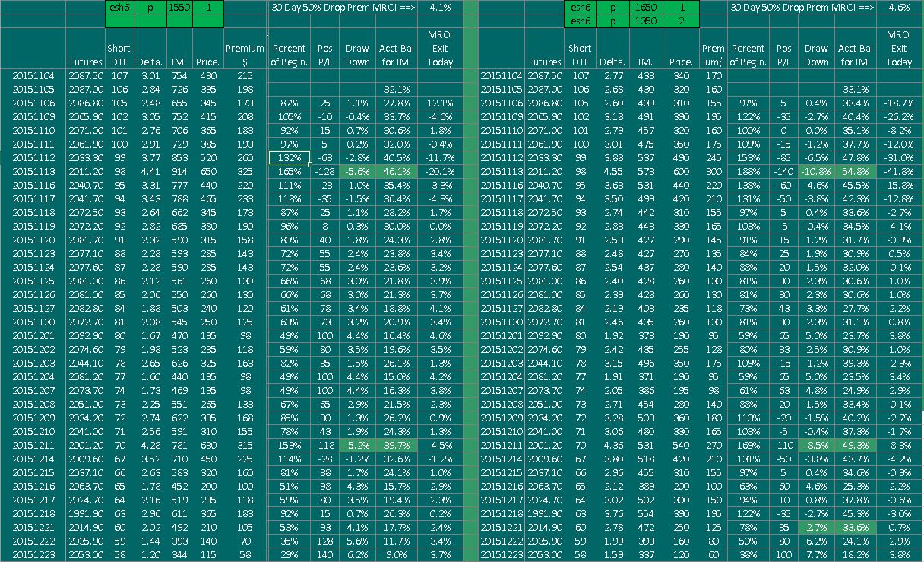Select the highlighted -5.2% Draw Down cell

(357, 445)
